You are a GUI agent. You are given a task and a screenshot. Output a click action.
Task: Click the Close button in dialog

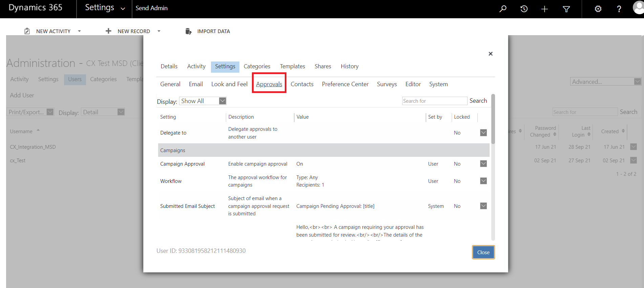tap(483, 252)
